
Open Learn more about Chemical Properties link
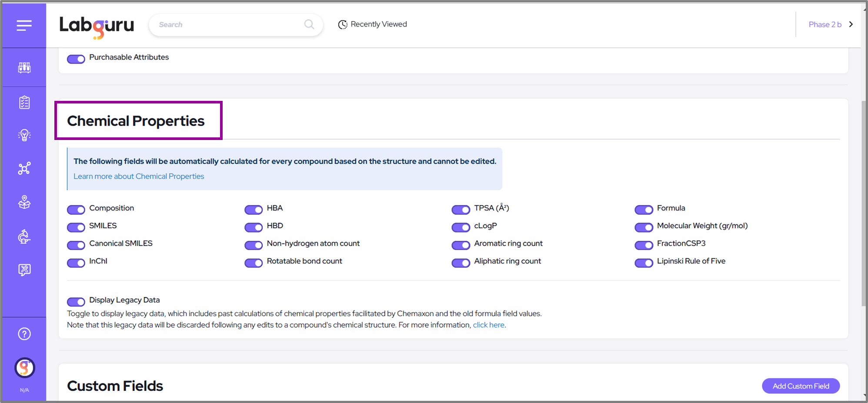coord(139,176)
